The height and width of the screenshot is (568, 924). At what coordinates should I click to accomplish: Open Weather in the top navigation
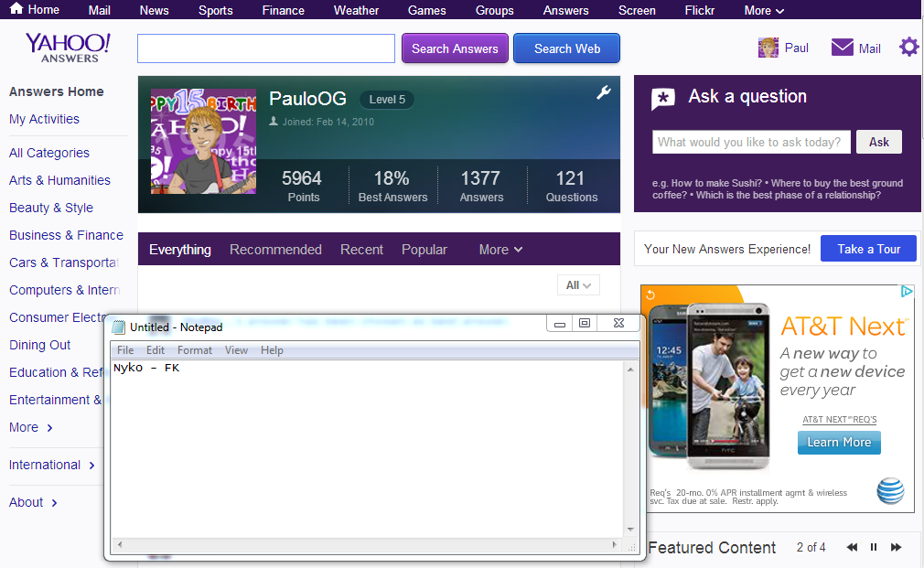(x=356, y=11)
